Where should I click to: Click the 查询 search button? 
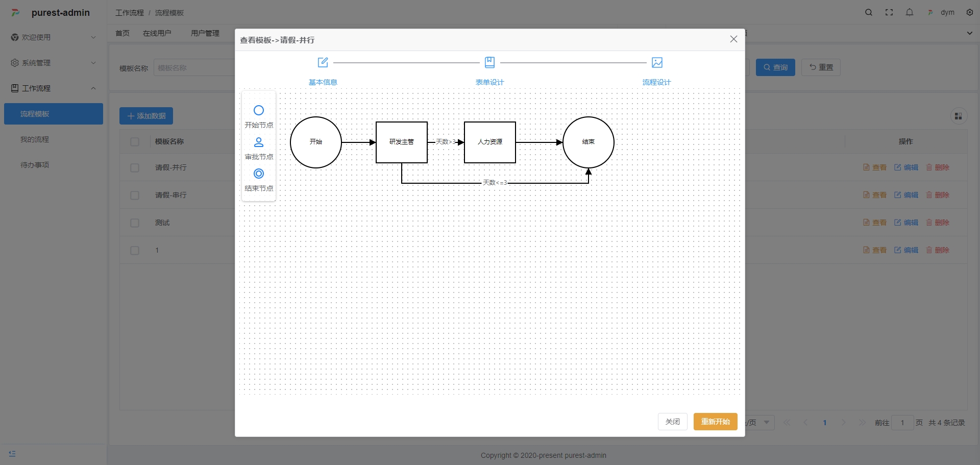775,67
